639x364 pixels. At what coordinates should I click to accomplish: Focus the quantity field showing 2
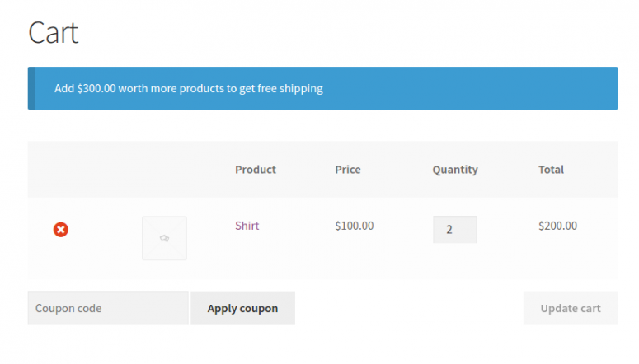click(454, 230)
